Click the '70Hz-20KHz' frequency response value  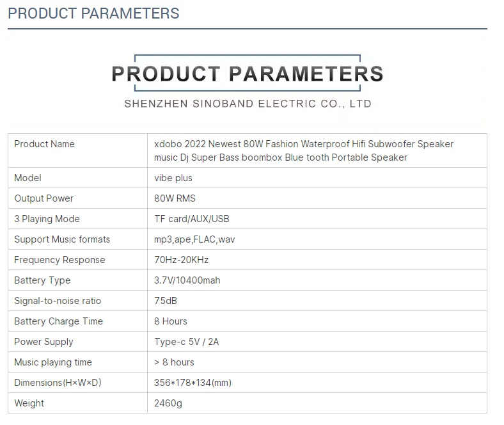pyautogui.click(x=181, y=260)
